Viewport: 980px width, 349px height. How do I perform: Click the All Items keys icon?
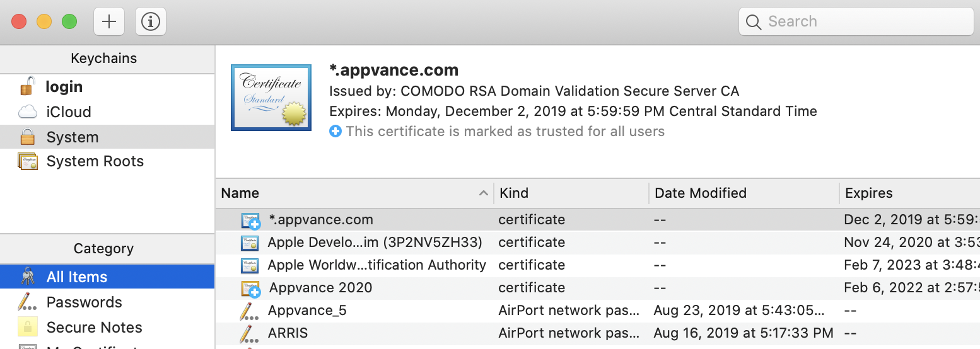pyautogui.click(x=27, y=277)
